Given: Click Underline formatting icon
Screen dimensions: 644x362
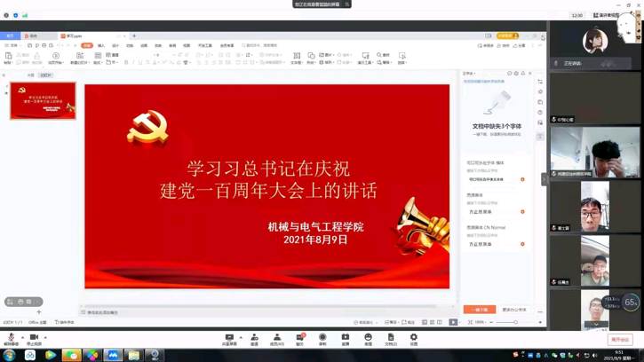Looking at the screenshot, I should [140, 62].
